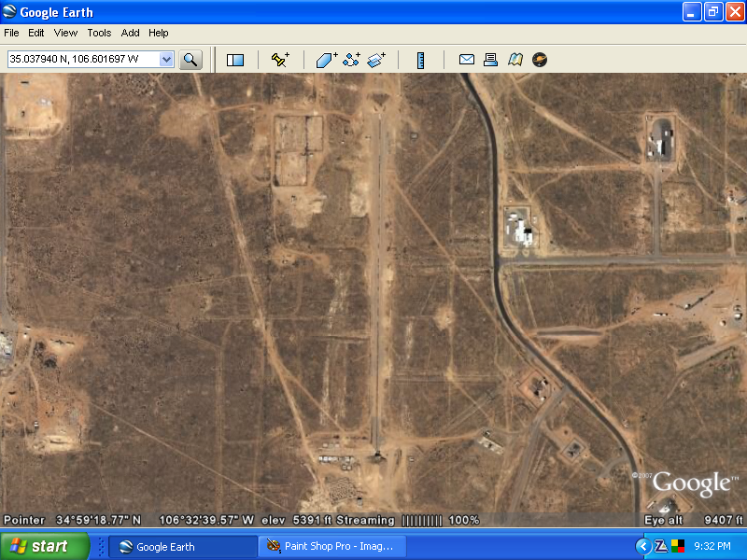The height and width of the screenshot is (560, 747).
Task: Click the 9:32 PM system clock
Action: pos(712,546)
